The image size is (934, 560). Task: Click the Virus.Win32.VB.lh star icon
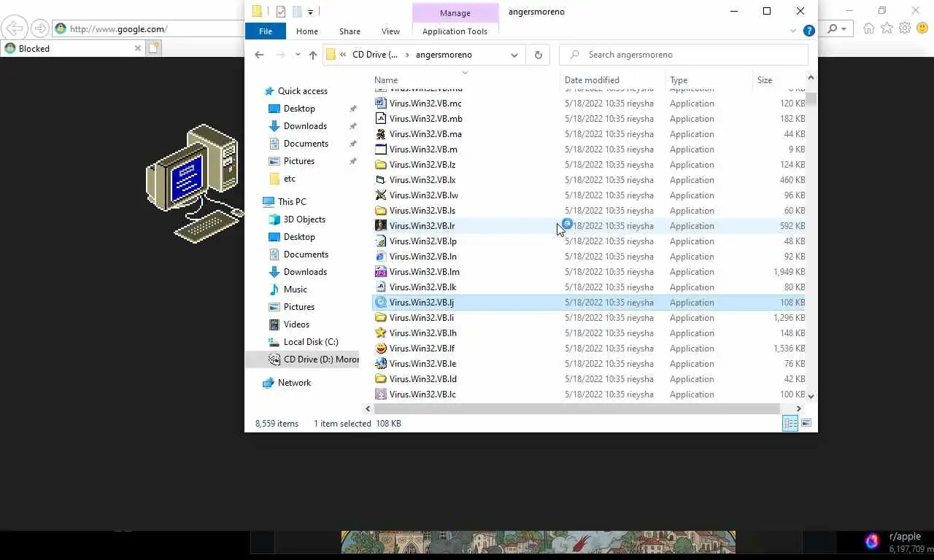[380, 333]
